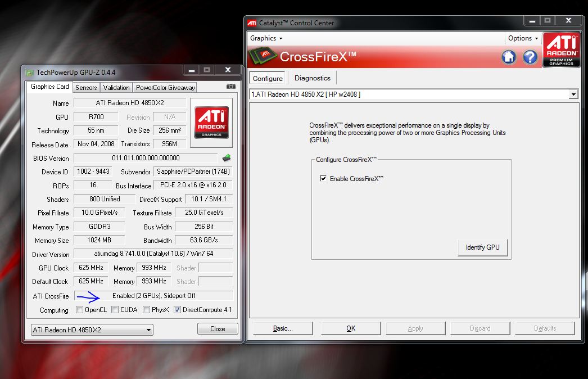Image resolution: width=588 pixels, height=379 pixels.
Task: Click Bus Interface PCI-E 2.0 x16 value
Action: tap(193, 185)
